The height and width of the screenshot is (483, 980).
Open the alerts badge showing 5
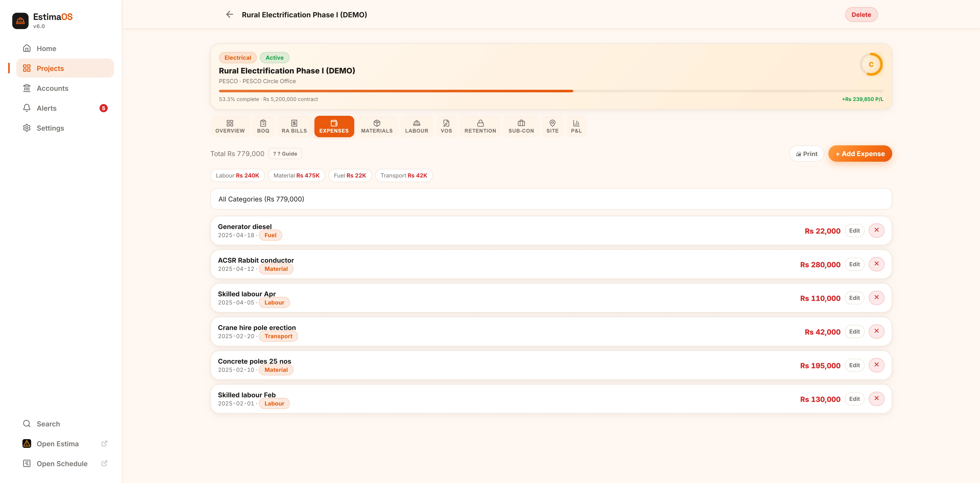pyautogui.click(x=103, y=108)
